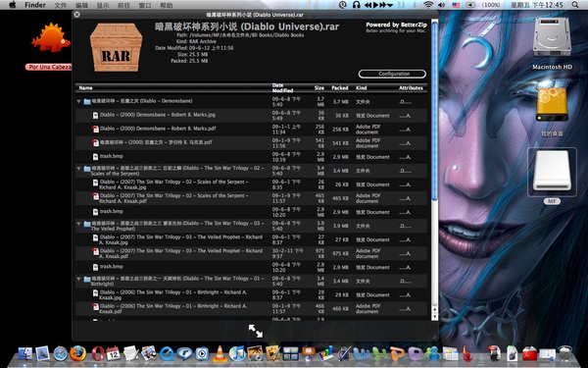This screenshot has height=368, width=588.
Task: Collapse the Sin War Trilogy 02 folder
Action: 78,169
